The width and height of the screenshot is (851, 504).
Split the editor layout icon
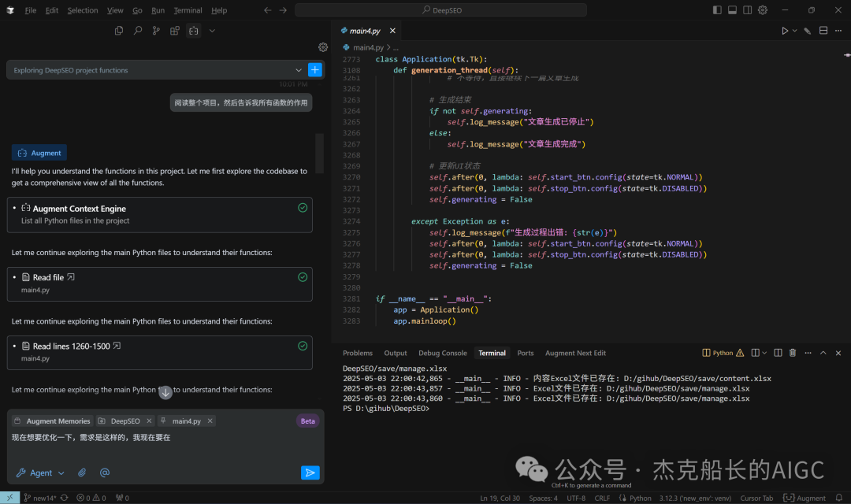point(823,31)
